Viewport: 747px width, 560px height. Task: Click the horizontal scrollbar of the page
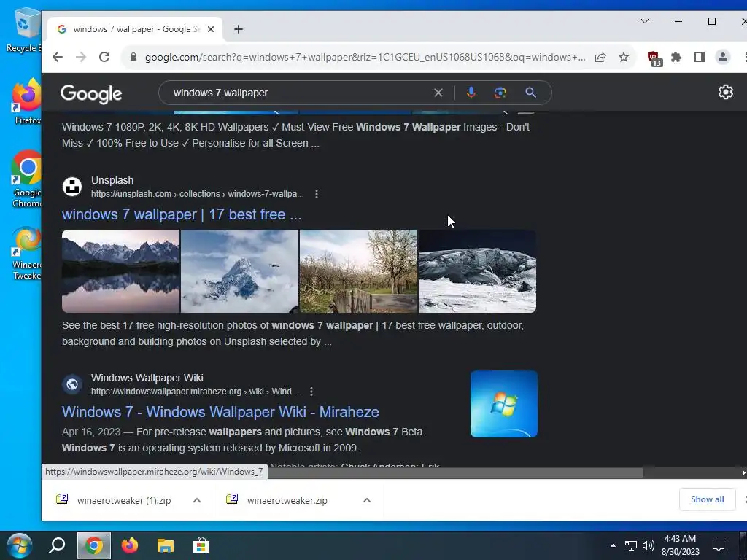455,472
